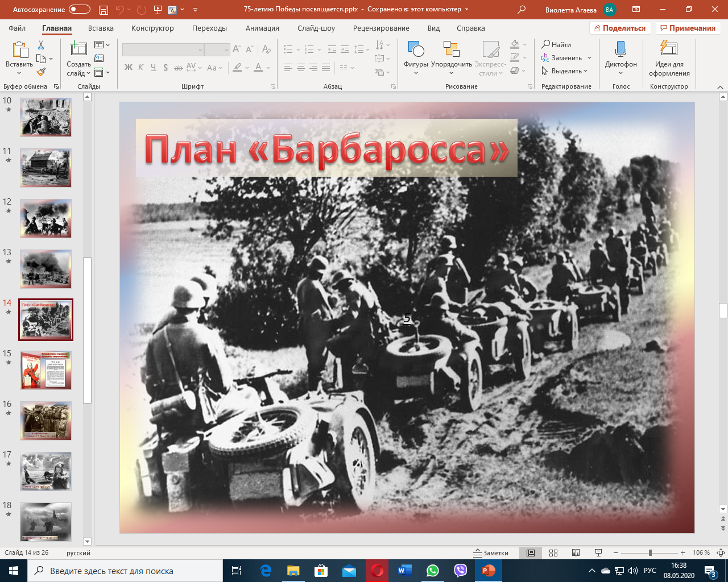Screen dimensions: 728x582
Task: Click the zoom slider handle
Action: coord(650,553)
